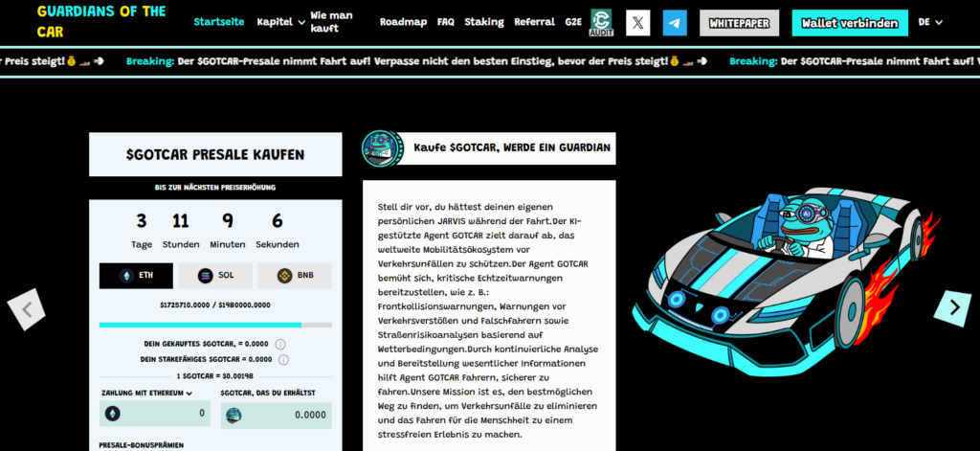Open the Telegram social icon
980x451 pixels.
675,23
